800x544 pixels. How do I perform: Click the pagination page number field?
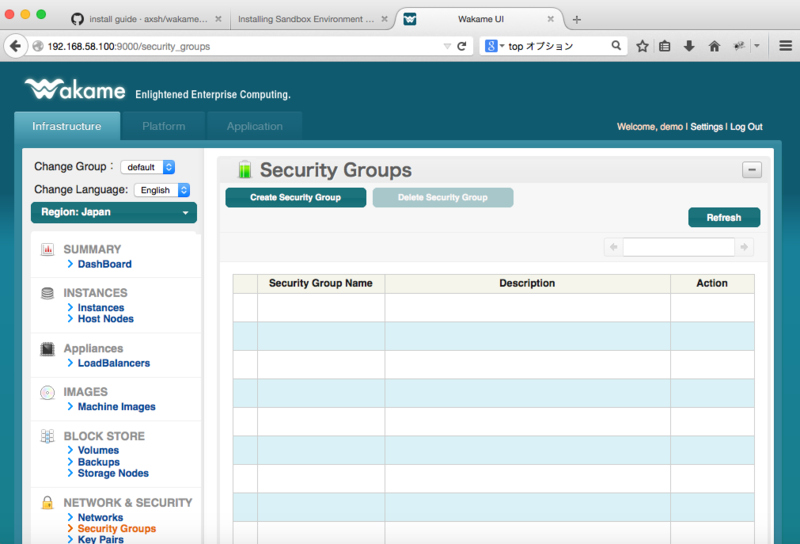679,247
